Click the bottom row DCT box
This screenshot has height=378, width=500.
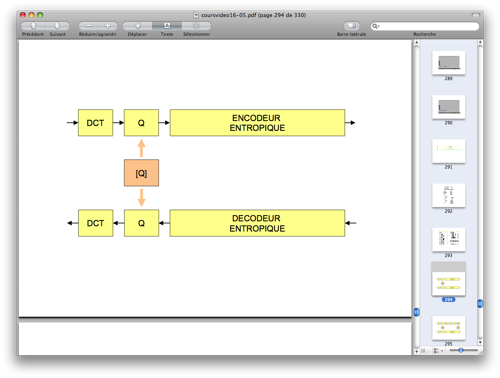(x=95, y=223)
